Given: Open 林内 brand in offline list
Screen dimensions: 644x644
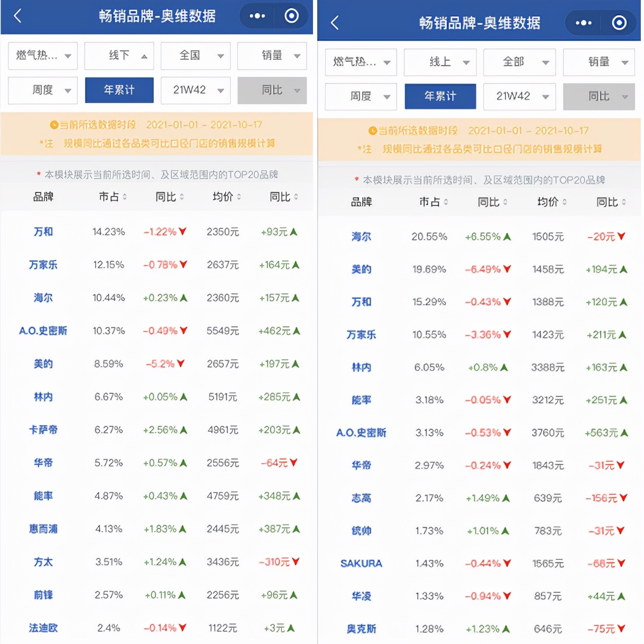Looking at the screenshot, I should (43, 397).
